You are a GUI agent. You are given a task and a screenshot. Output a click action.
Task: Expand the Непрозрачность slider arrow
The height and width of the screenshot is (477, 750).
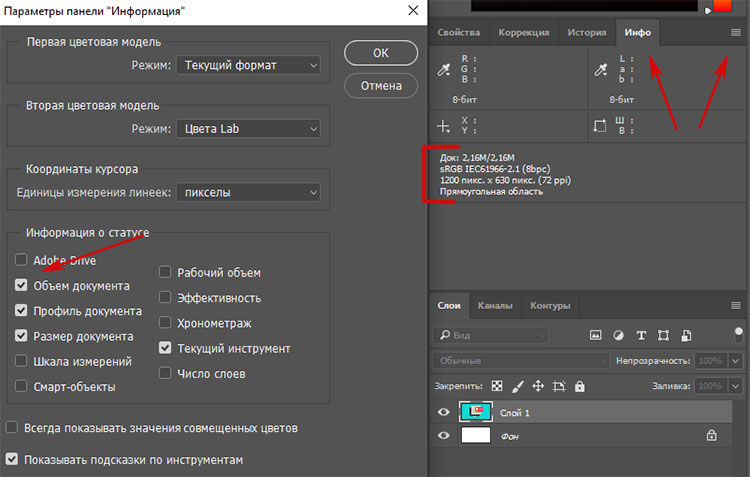click(736, 360)
